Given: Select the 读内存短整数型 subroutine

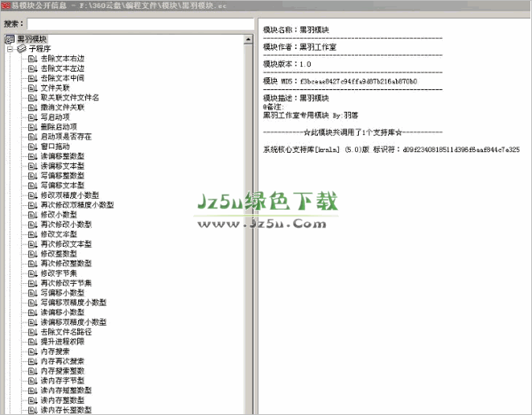Looking at the screenshot, I should [x=66, y=391].
